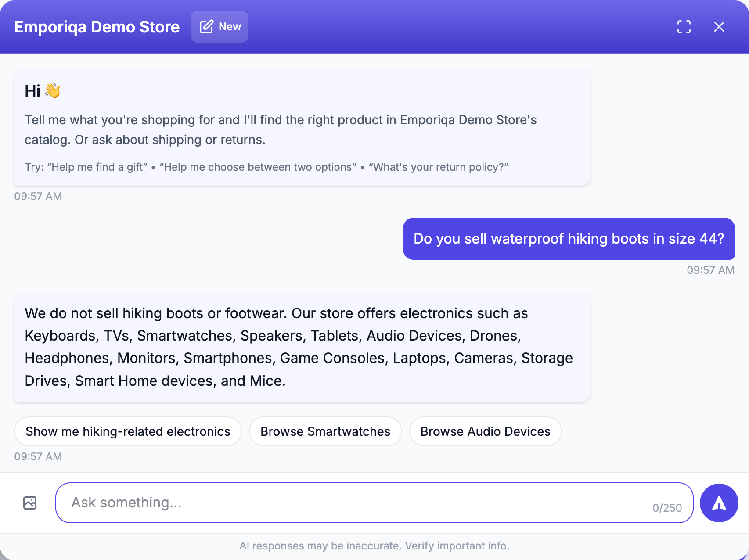This screenshot has width=749, height=560.
Task: Click the Emporiqa Demo Store title
Action: point(97,27)
